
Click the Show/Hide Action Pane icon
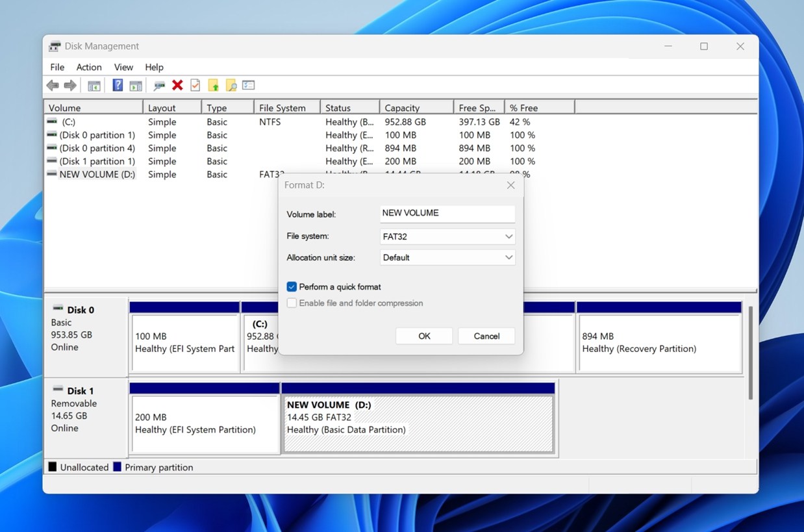(x=136, y=85)
